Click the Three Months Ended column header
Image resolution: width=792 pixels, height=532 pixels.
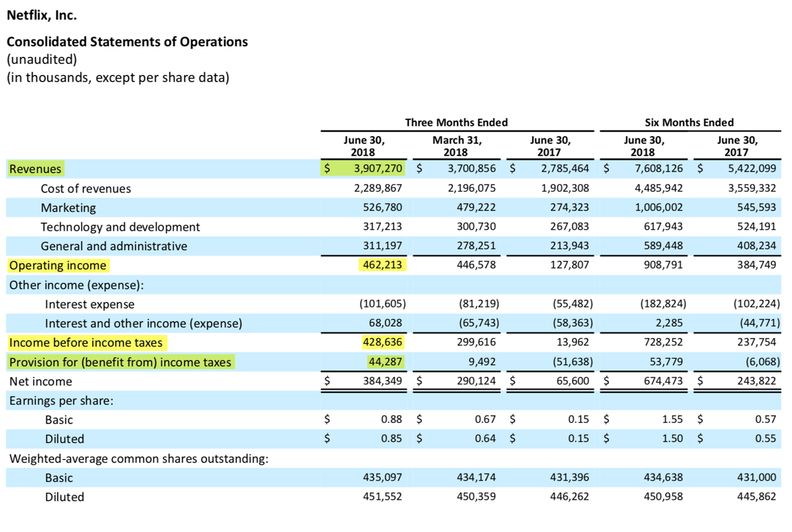(x=456, y=122)
